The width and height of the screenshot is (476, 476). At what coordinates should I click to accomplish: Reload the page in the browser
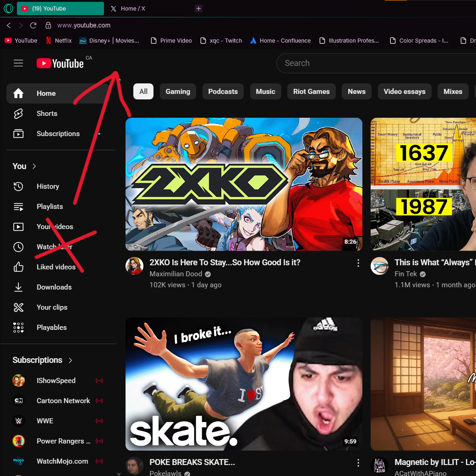coord(33,25)
